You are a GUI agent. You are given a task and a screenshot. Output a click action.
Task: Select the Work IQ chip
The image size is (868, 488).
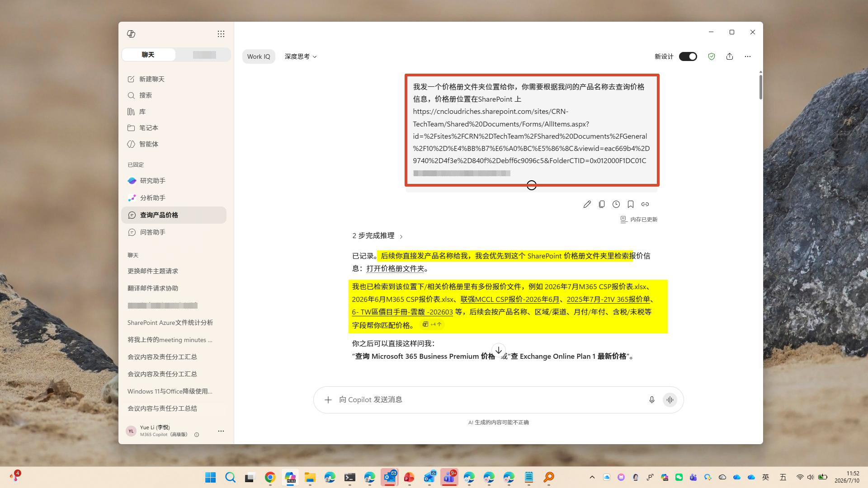tap(259, 56)
